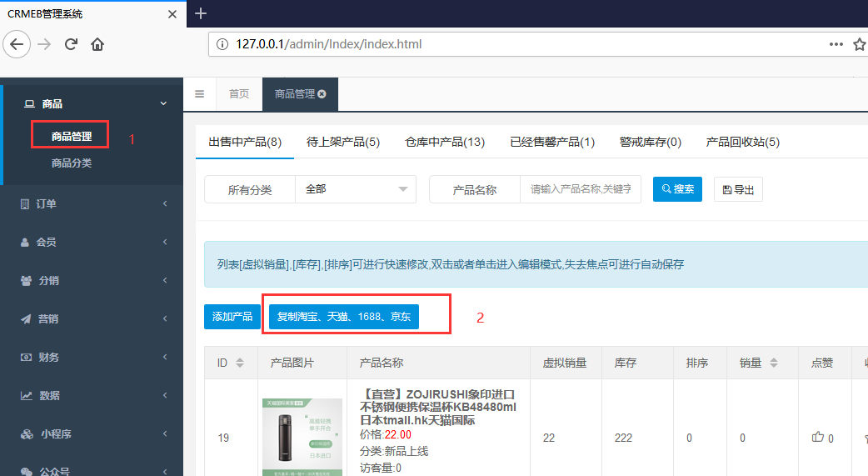Click the 小程序 cubes icon

tap(27, 433)
